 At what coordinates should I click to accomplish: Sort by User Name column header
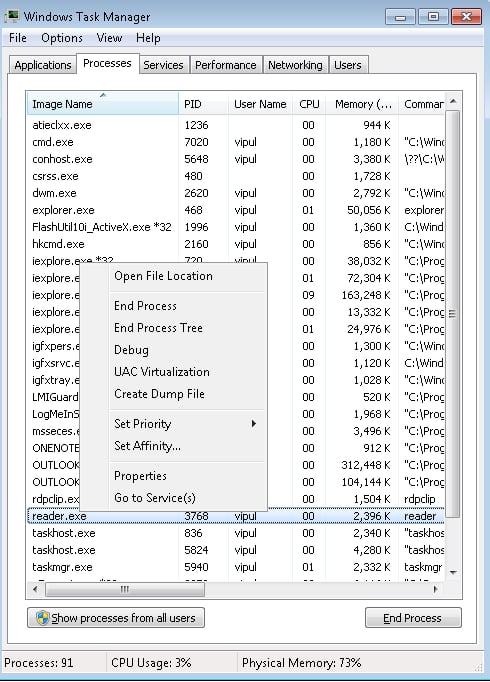260,104
